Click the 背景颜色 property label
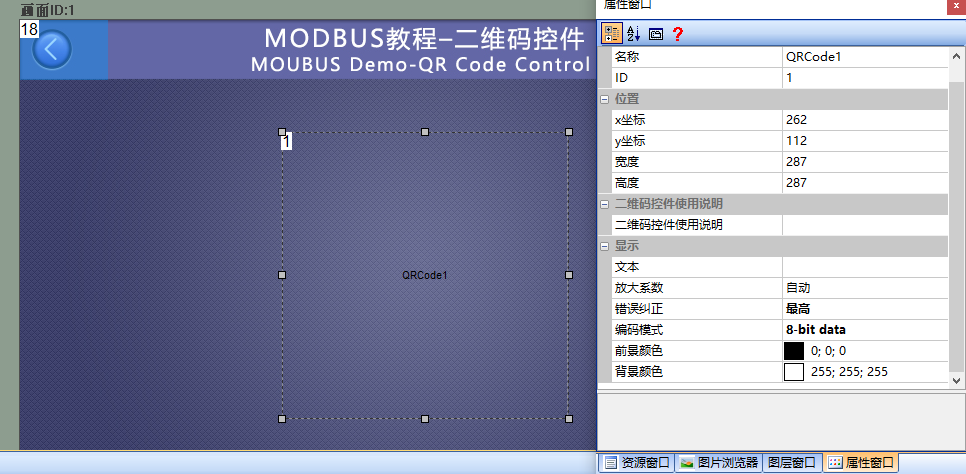The image size is (966, 474). click(x=639, y=372)
